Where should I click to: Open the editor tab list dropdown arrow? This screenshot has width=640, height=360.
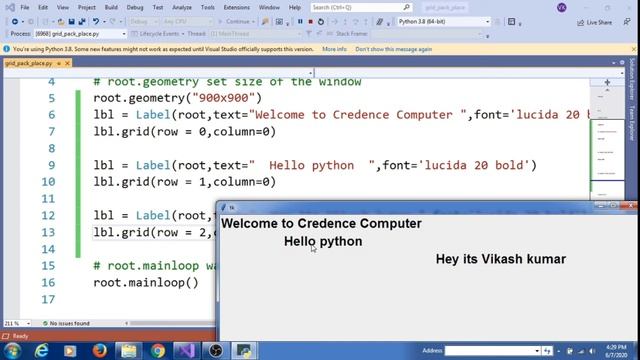click(613, 63)
